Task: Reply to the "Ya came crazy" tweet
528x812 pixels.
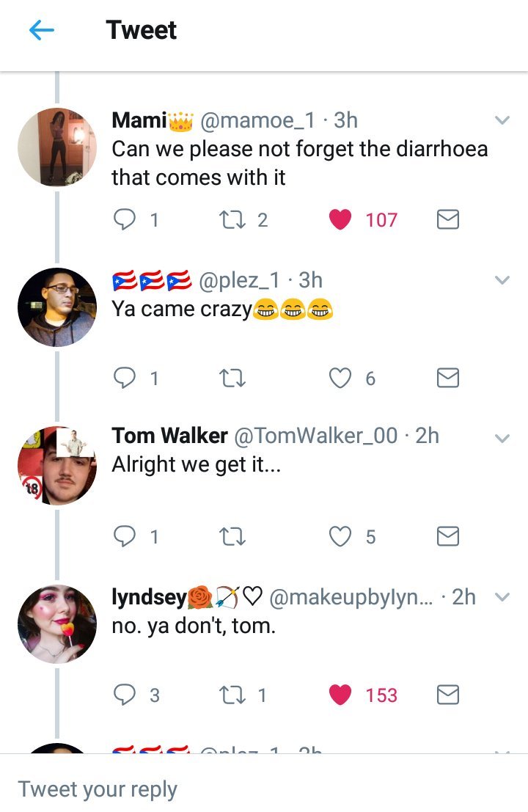Action: (125, 378)
